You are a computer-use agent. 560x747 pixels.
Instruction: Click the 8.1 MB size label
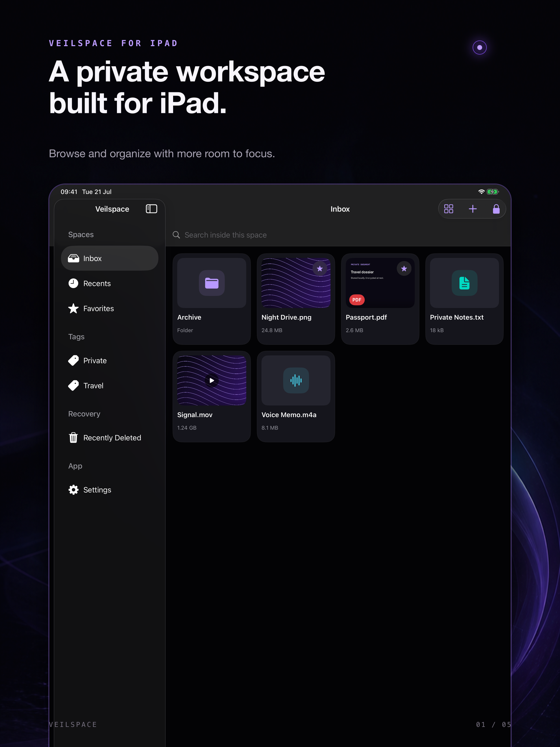270,428
